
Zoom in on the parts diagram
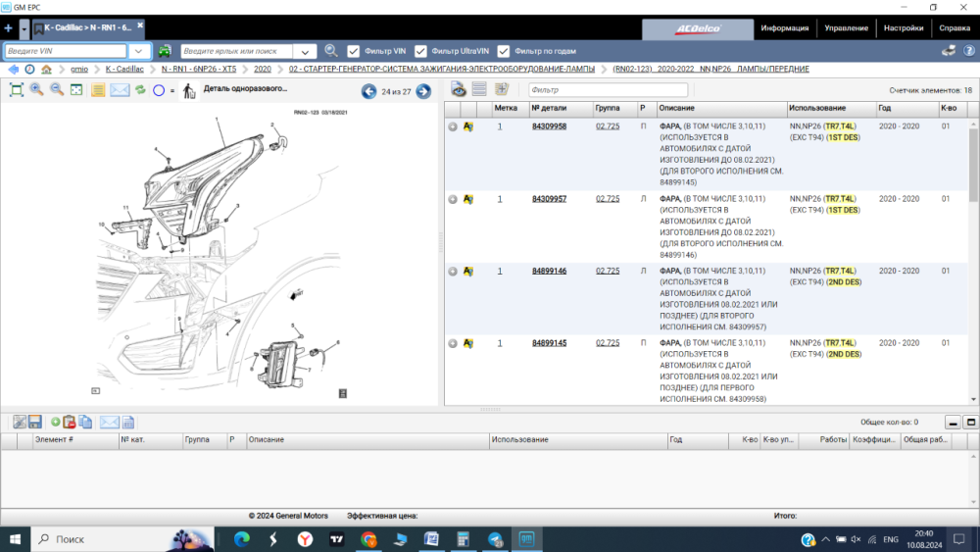click(x=36, y=90)
